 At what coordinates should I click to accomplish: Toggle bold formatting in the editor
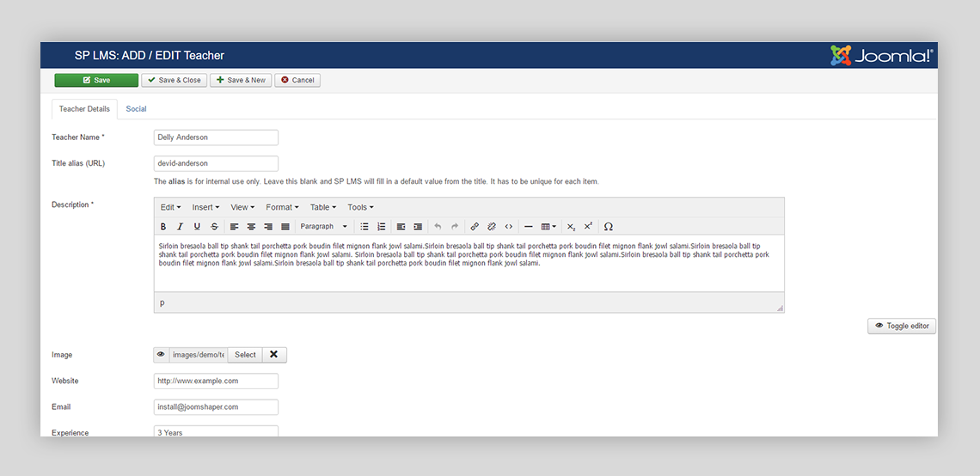163,227
